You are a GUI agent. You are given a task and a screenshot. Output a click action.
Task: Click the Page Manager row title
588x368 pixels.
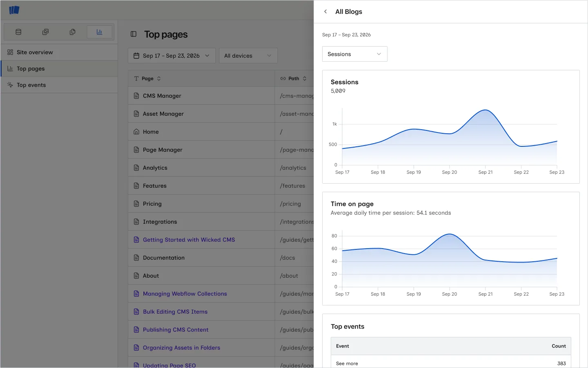click(163, 150)
